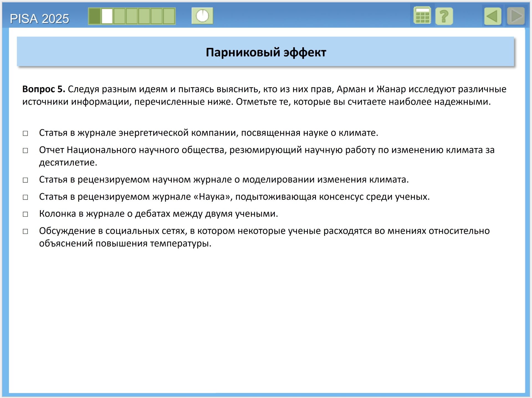
Task: Click the last progress box in the bar
Action: coord(169,16)
